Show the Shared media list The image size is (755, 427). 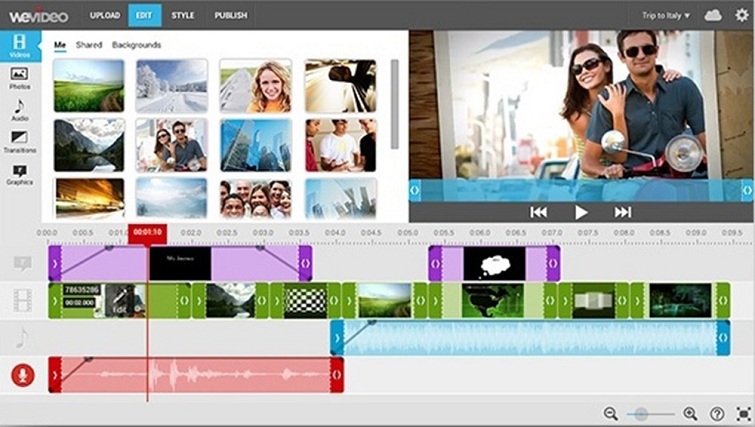tap(89, 45)
